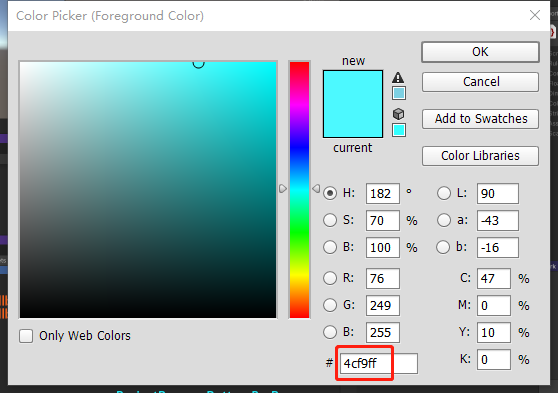Image resolution: width=558 pixels, height=393 pixels.
Task: Open Color Libraries
Action: (480, 156)
